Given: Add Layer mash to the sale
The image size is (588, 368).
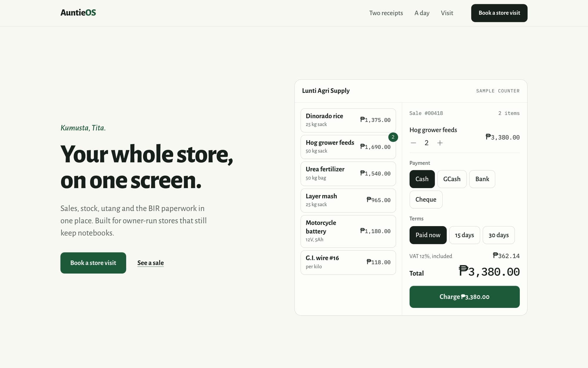Looking at the screenshot, I should [x=348, y=200].
